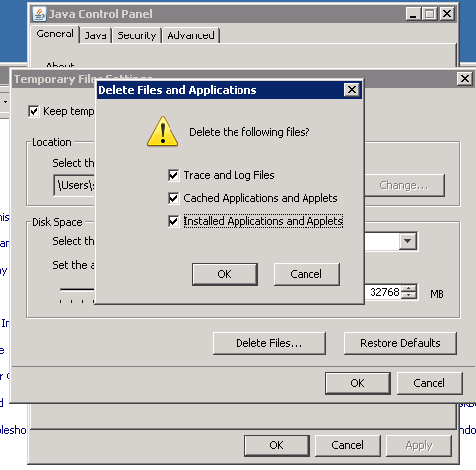Click the Change... location button
Screen dimensions: 476x470
tap(404, 186)
